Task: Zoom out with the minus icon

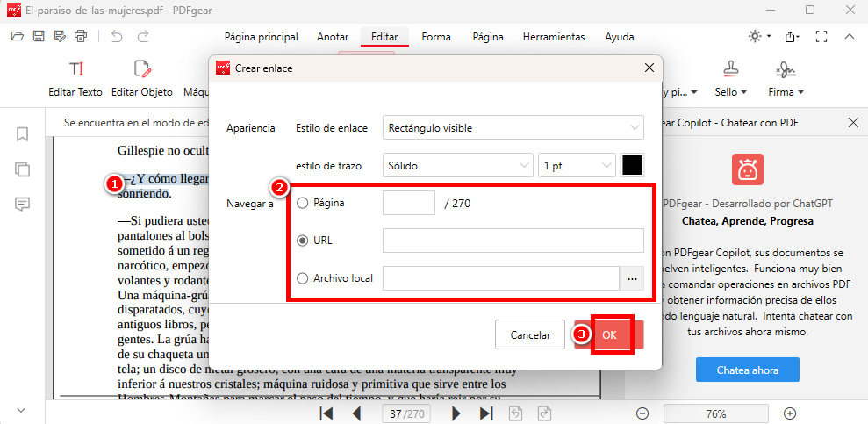Action: coord(642,413)
